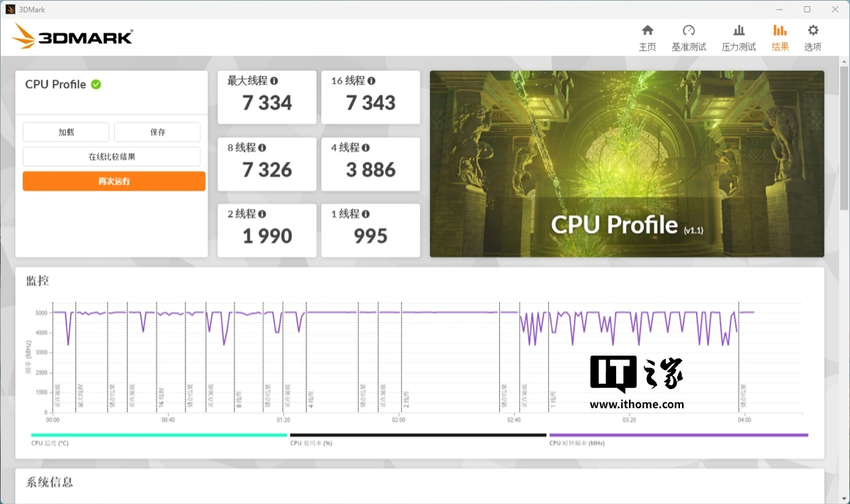Click the 2 线程 score 1 990
Viewport: 850px width, 504px height.
click(267, 236)
